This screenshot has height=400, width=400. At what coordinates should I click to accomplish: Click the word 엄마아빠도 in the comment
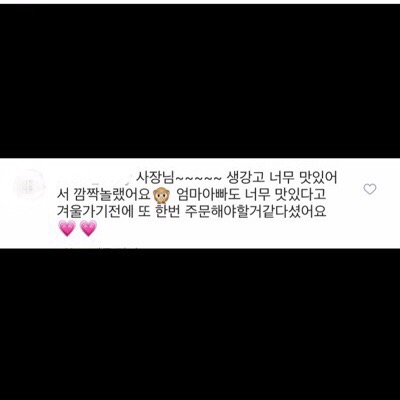tap(208, 195)
